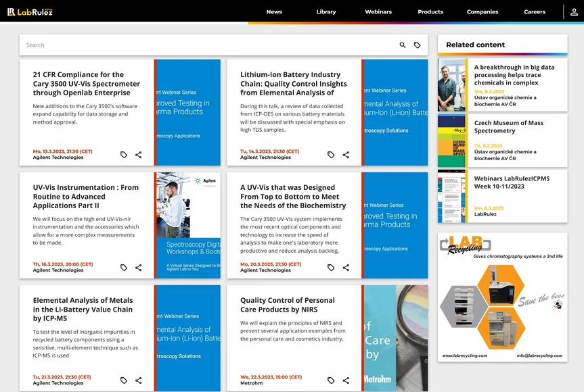Click the search magnifier icon
Viewport: 584px width, 392px height.
(x=402, y=45)
